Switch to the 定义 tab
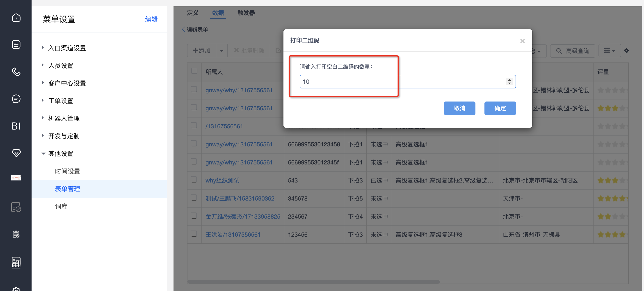Image resolution: width=644 pixels, height=291 pixels. point(192,13)
